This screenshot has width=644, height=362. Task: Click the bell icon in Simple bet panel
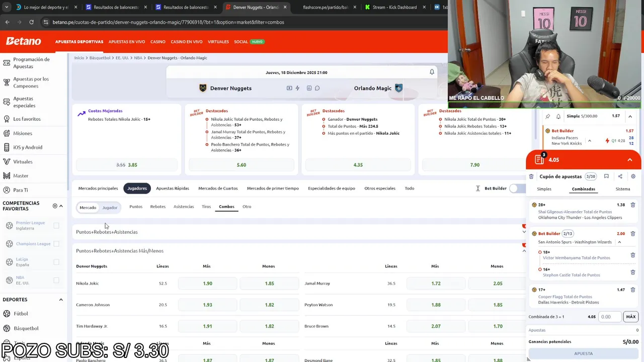(x=558, y=116)
